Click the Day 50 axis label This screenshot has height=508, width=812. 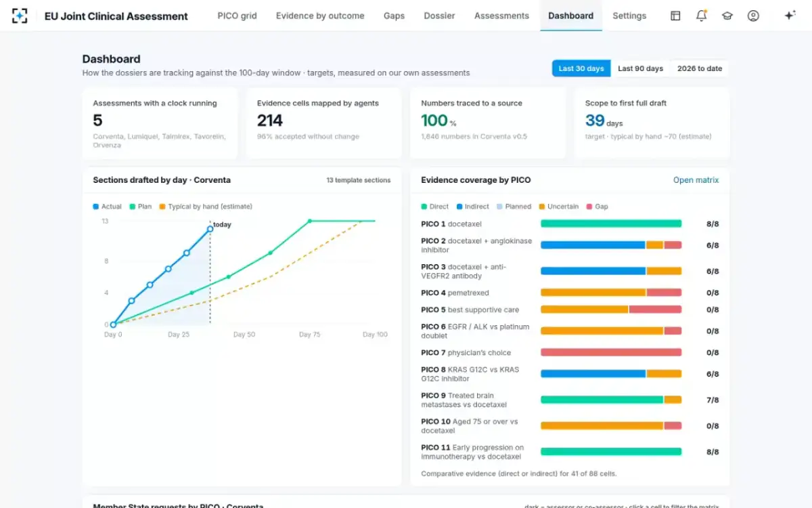tap(244, 335)
